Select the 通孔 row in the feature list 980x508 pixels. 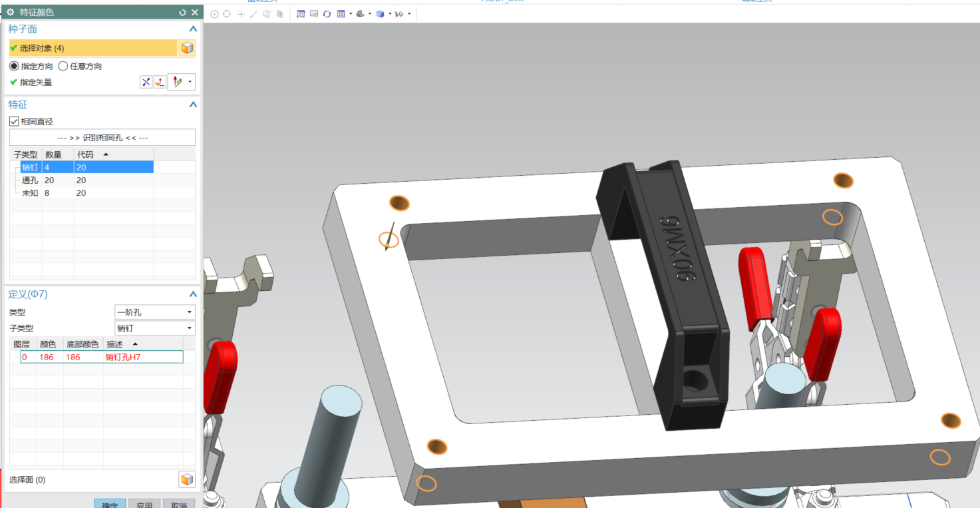(x=87, y=180)
